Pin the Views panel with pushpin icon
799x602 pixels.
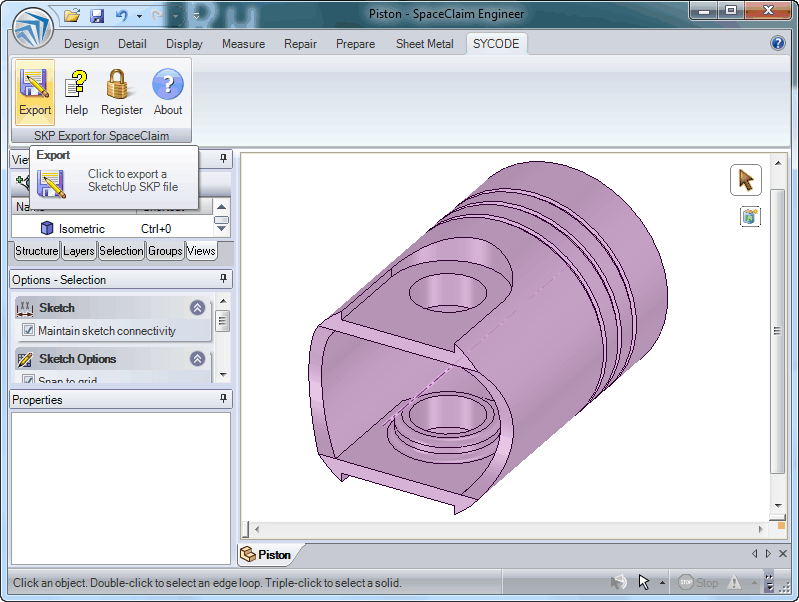click(x=223, y=158)
